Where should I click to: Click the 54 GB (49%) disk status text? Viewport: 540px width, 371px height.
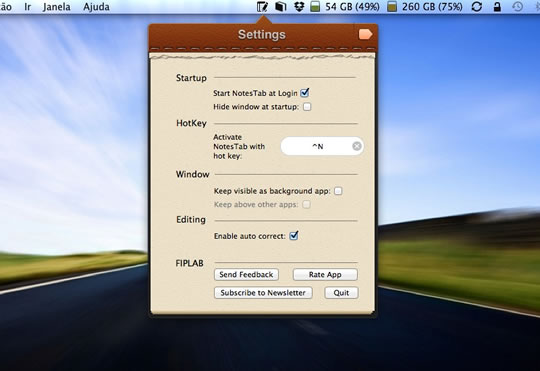tap(352, 7)
